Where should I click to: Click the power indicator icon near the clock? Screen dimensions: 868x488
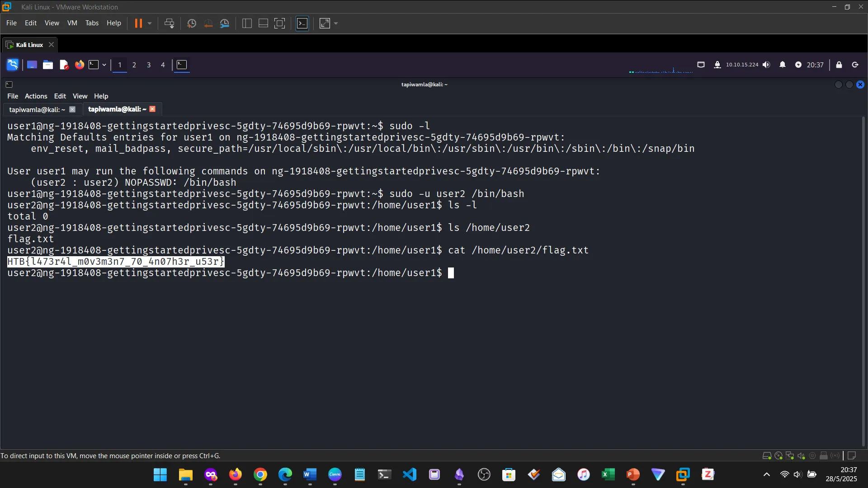click(x=799, y=65)
